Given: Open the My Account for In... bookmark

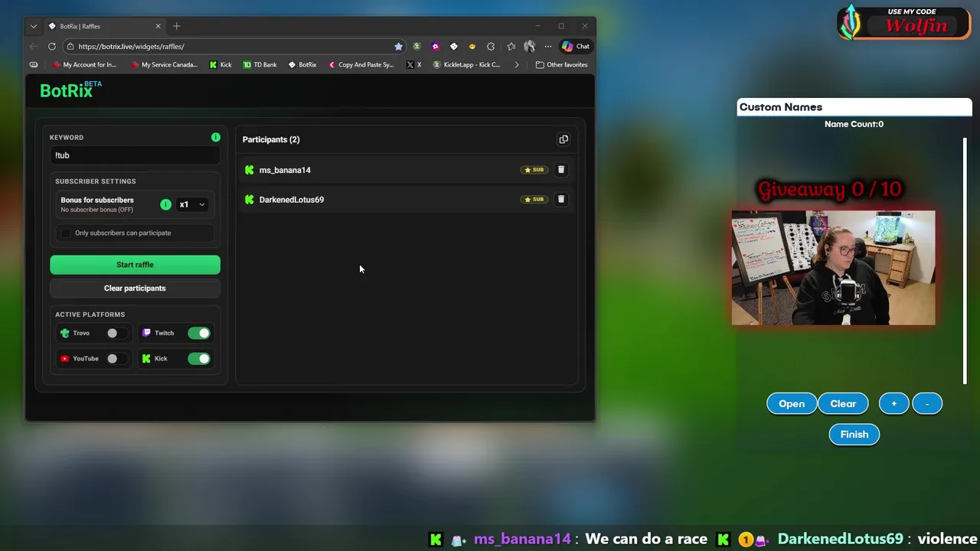Looking at the screenshot, I should click(84, 64).
